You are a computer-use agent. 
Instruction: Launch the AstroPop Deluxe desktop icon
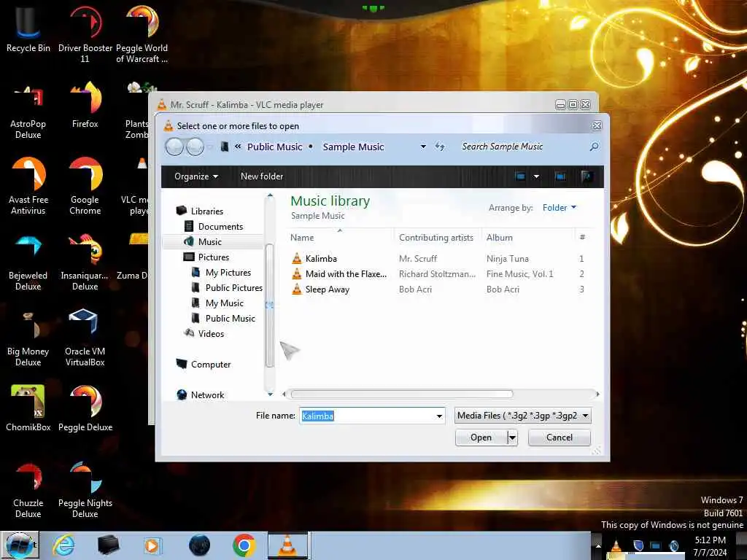click(x=28, y=112)
